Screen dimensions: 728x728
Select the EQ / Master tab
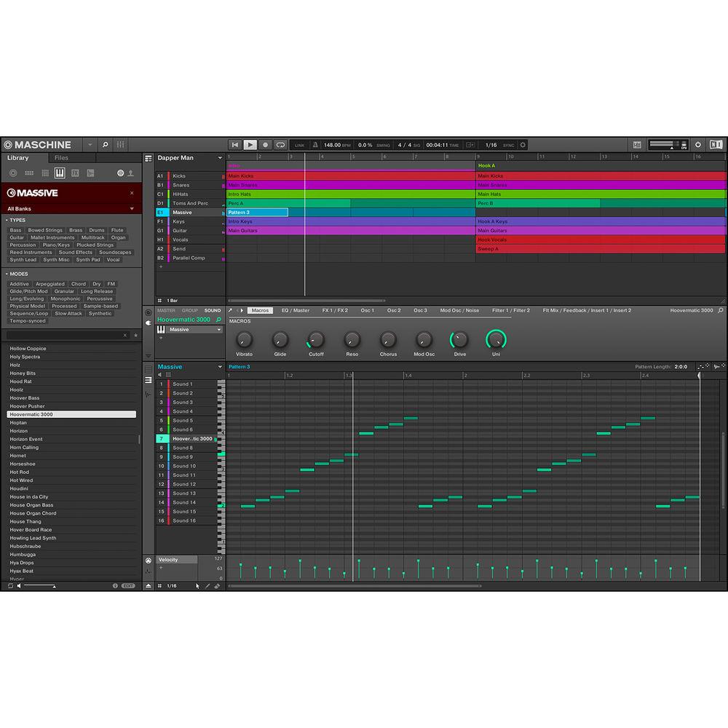[296, 310]
